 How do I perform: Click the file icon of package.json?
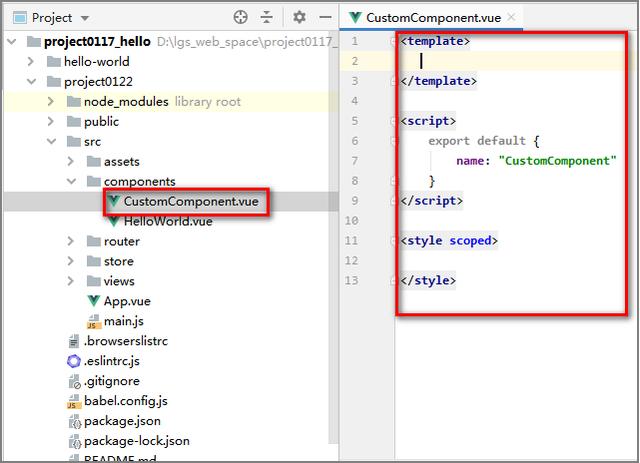[x=75, y=421]
